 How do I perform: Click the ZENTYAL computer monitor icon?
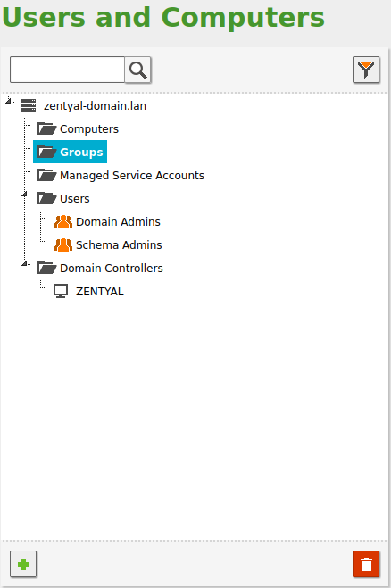(x=61, y=291)
